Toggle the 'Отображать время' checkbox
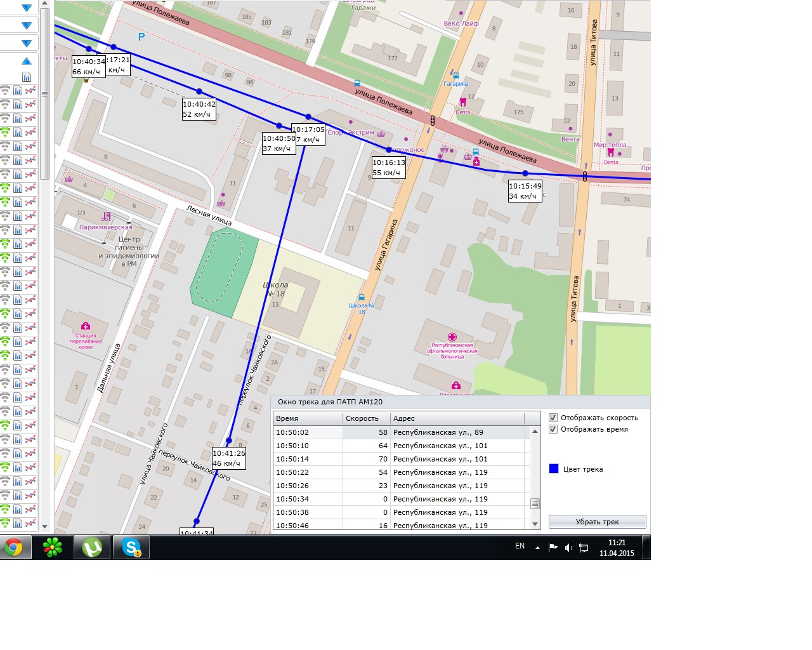Viewport: 812px width, 650px height. tap(553, 429)
